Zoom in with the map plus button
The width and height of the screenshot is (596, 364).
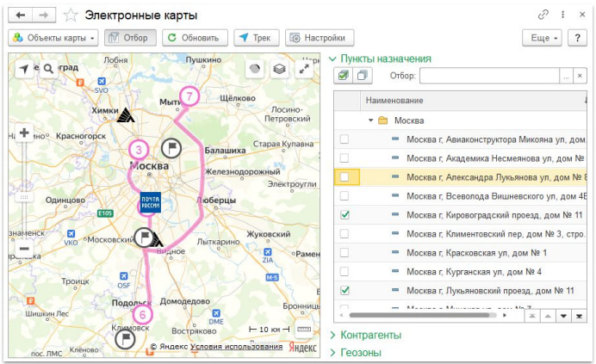coord(24,133)
